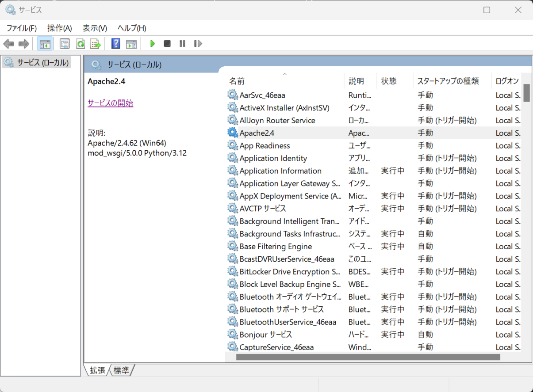
Task: Click 自動 startup type in the Bonjour サービス row
Action: 426,335
